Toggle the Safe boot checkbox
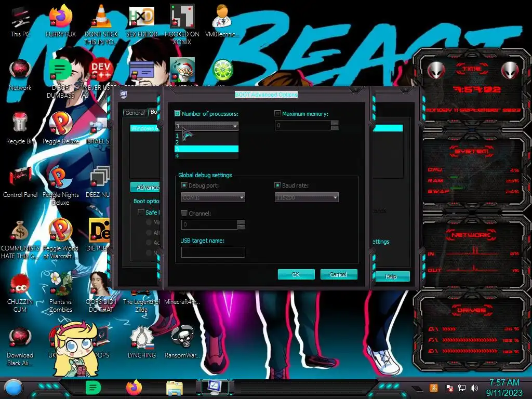532x399 pixels. point(141,212)
